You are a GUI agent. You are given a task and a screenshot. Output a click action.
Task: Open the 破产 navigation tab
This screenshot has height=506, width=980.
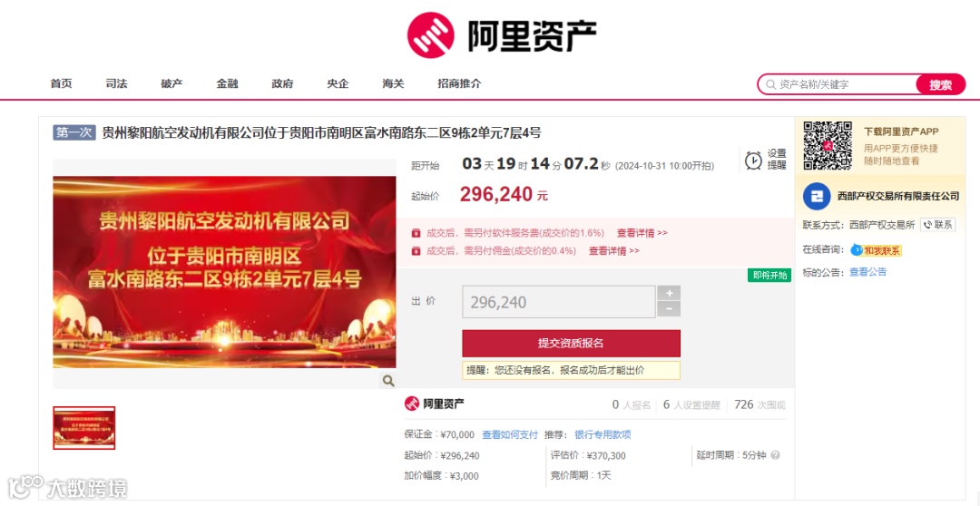[x=171, y=83]
